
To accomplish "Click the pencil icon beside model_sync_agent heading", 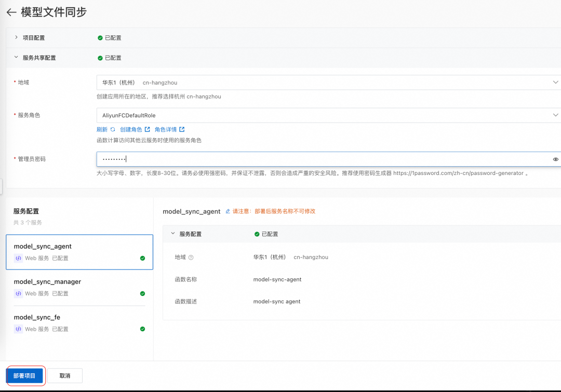I will tap(228, 211).
